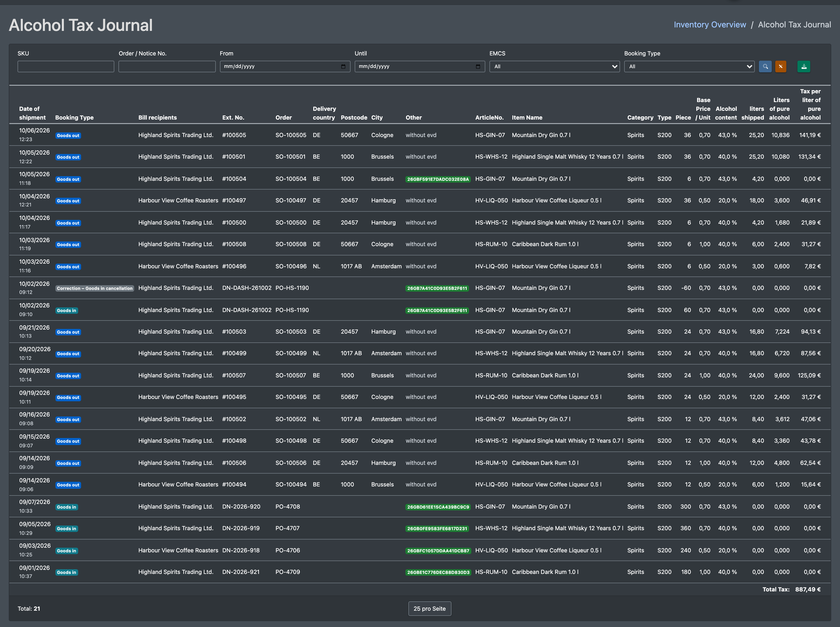
Task: Click the 125,09 € tax value
Action: click(x=809, y=375)
